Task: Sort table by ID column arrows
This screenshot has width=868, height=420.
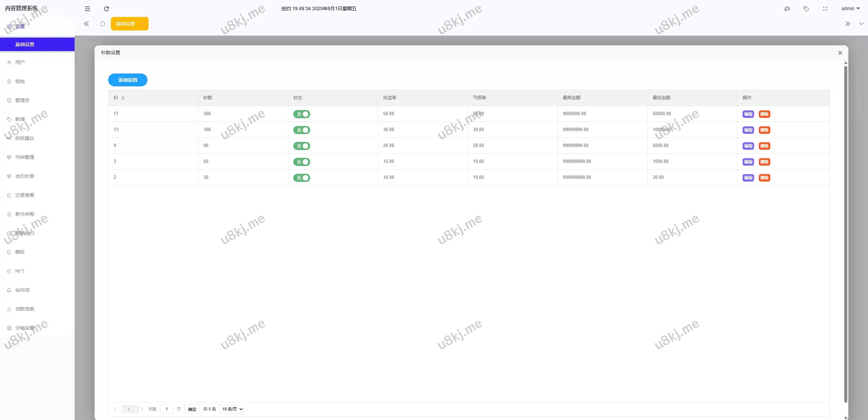Action: (x=123, y=98)
